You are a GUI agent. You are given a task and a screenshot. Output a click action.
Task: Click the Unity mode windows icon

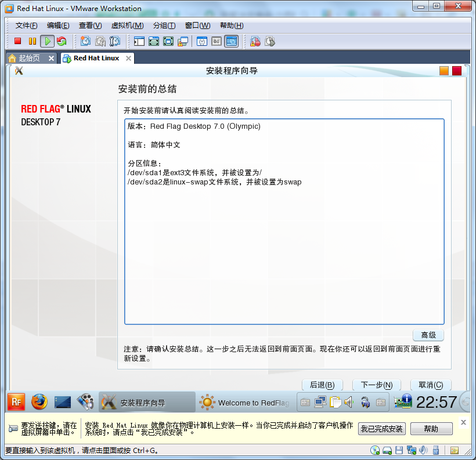point(183,41)
